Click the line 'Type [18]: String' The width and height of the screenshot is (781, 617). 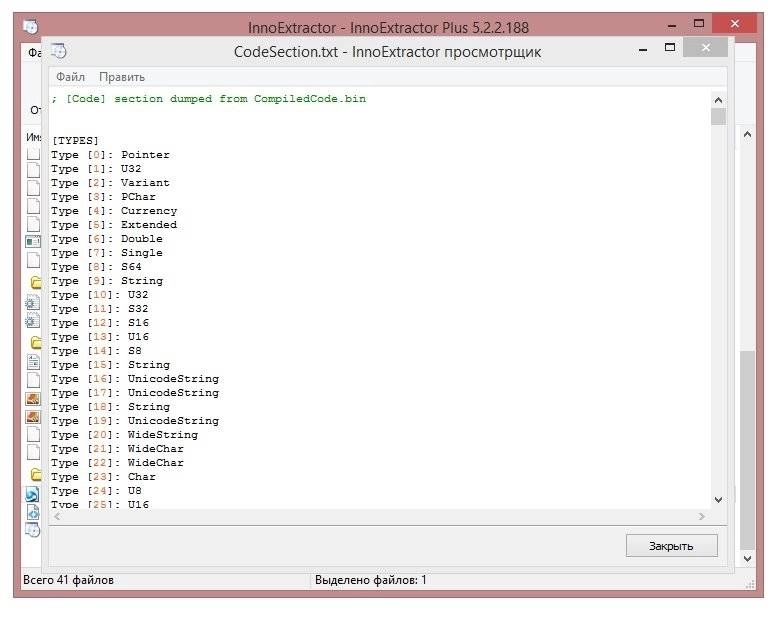[110, 406]
